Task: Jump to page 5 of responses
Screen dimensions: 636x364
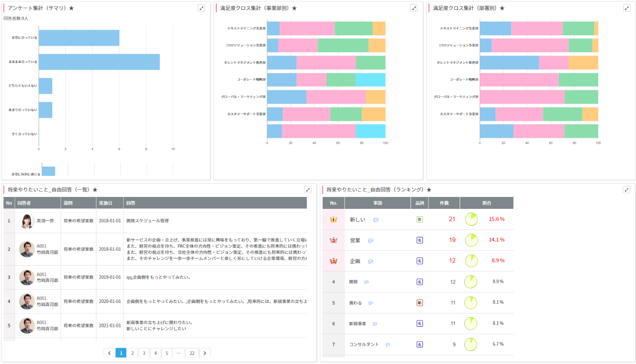Action: click(167, 353)
